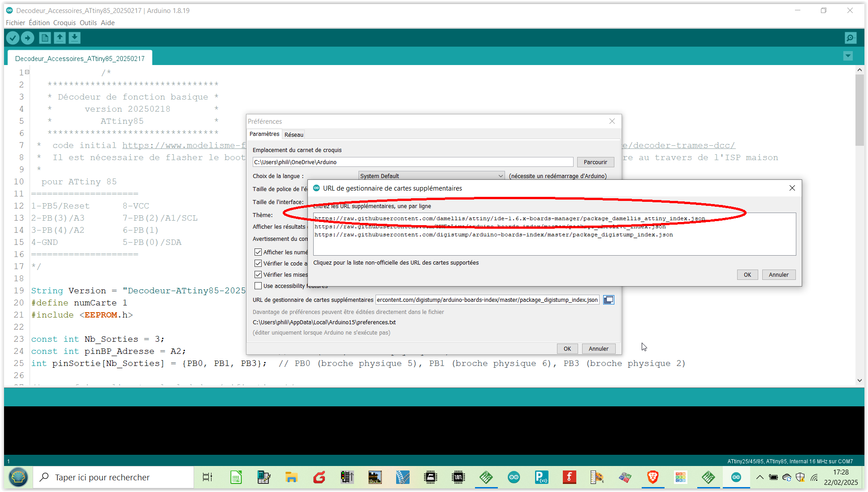Open the blue railway track taskbar app
This screenshot has height=492, width=868.
pos(402,477)
